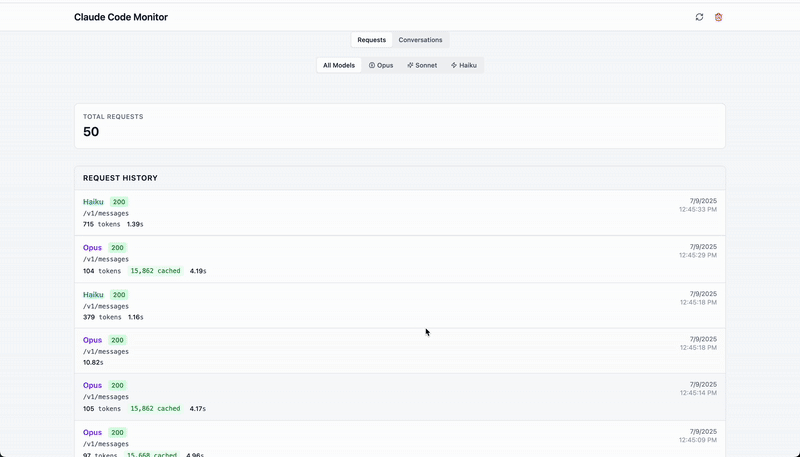
Task: Click the refresh icon in the header
Action: [x=699, y=17]
